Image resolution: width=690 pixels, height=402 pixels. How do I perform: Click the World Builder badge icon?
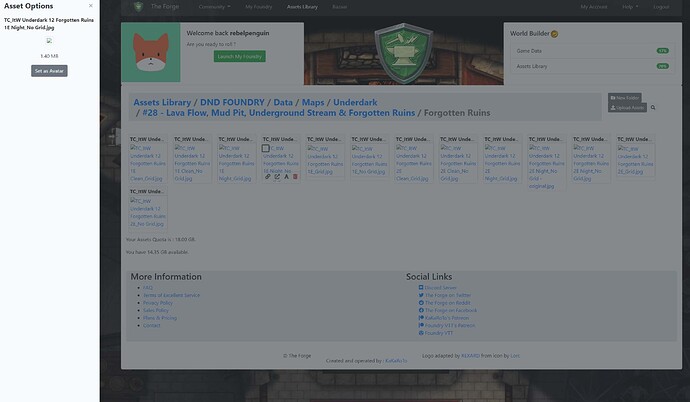554,34
